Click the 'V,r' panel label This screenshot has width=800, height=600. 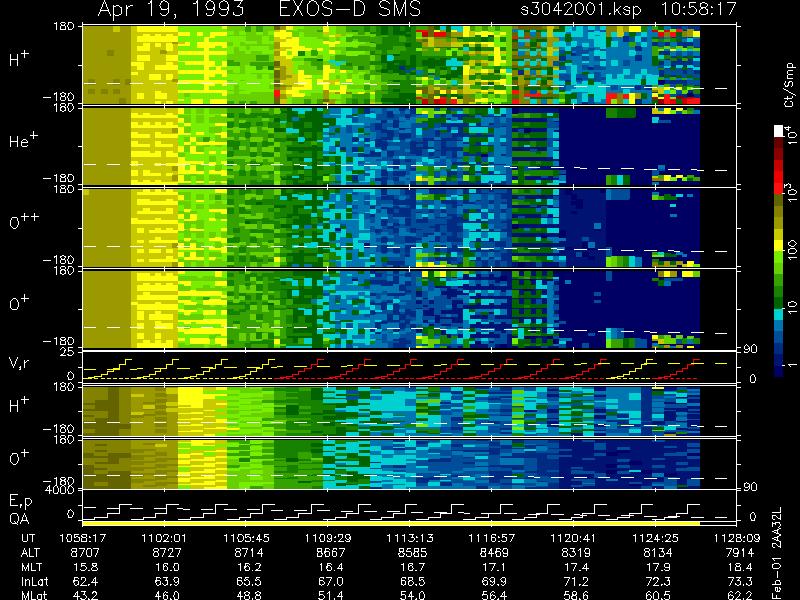[19, 363]
